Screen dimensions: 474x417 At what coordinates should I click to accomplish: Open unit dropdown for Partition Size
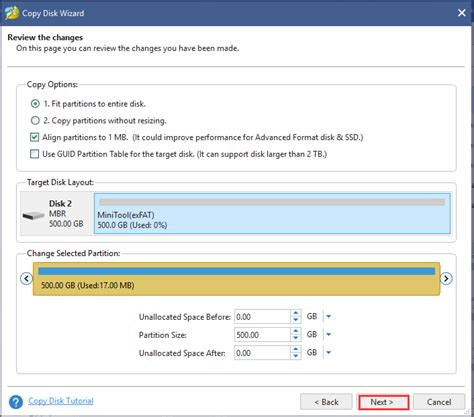click(328, 334)
